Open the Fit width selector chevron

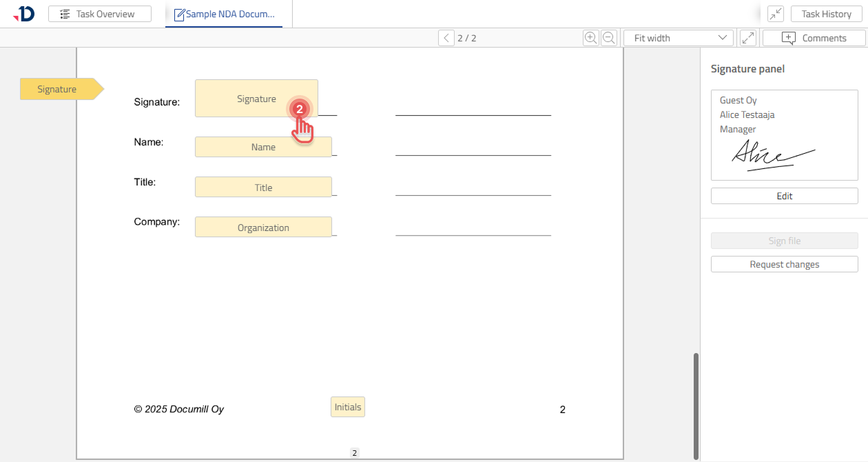click(x=722, y=37)
